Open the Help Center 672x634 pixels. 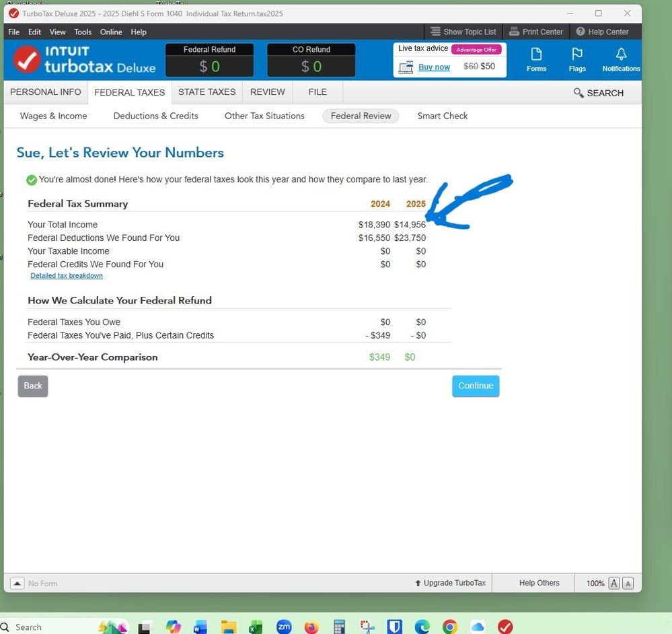(x=602, y=32)
